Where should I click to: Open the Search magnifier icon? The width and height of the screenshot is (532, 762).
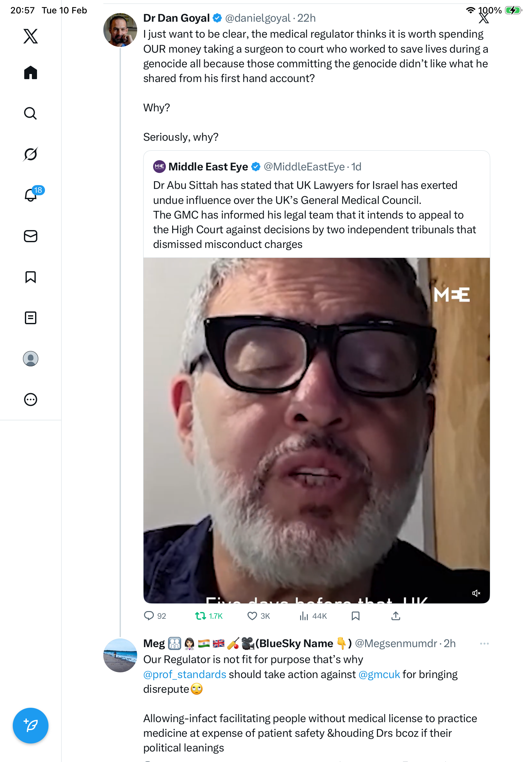[x=31, y=114]
